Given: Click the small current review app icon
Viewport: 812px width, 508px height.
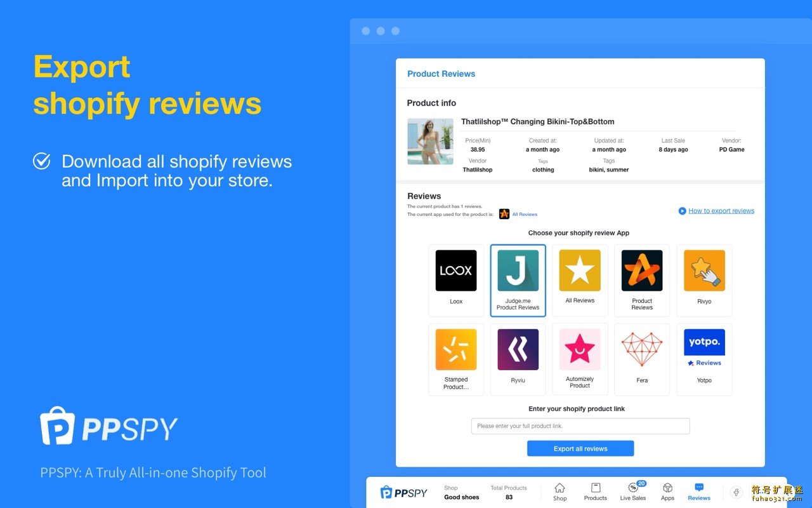Looking at the screenshot, I should coord(504,214).
